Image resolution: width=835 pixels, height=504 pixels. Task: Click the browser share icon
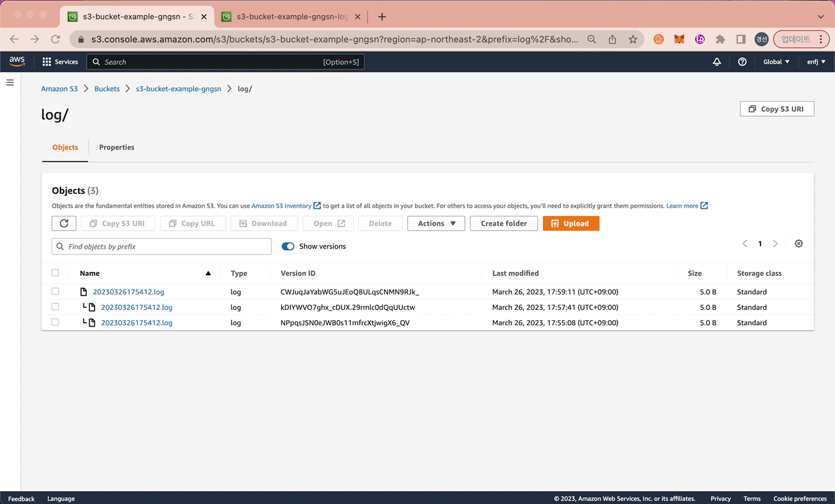[612, 39]
